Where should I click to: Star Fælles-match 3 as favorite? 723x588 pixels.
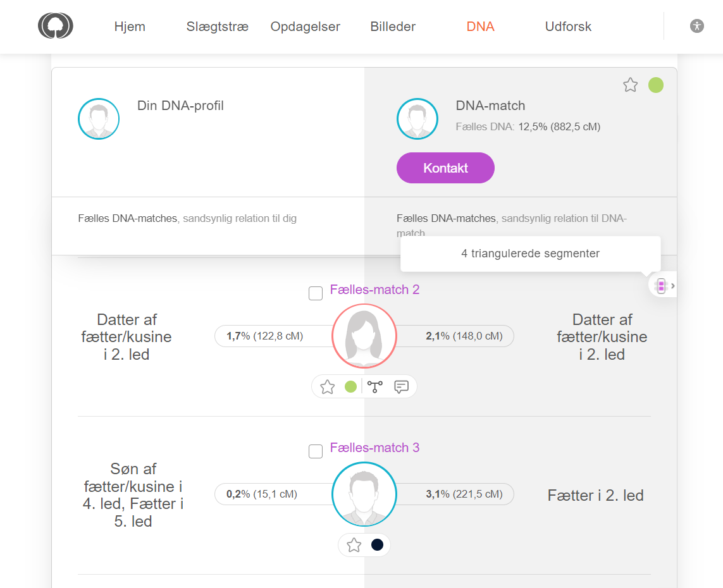click(x=354, y=545)
